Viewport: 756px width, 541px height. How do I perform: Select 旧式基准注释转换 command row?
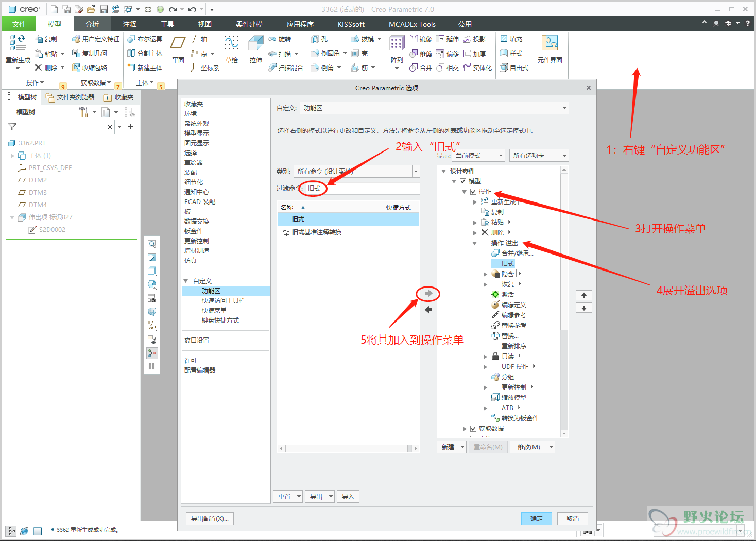pyautogui.click(x=348, y=232)
